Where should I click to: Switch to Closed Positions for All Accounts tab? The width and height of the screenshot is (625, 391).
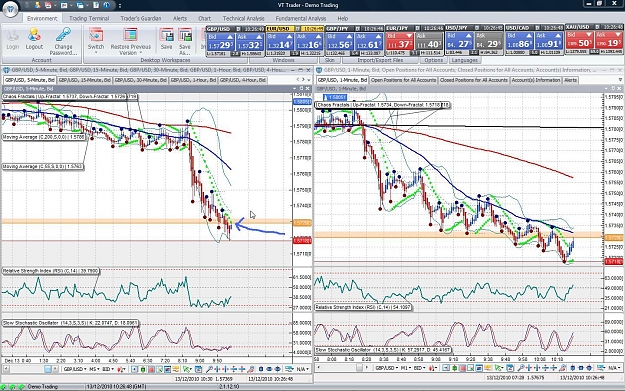[474, 80]
